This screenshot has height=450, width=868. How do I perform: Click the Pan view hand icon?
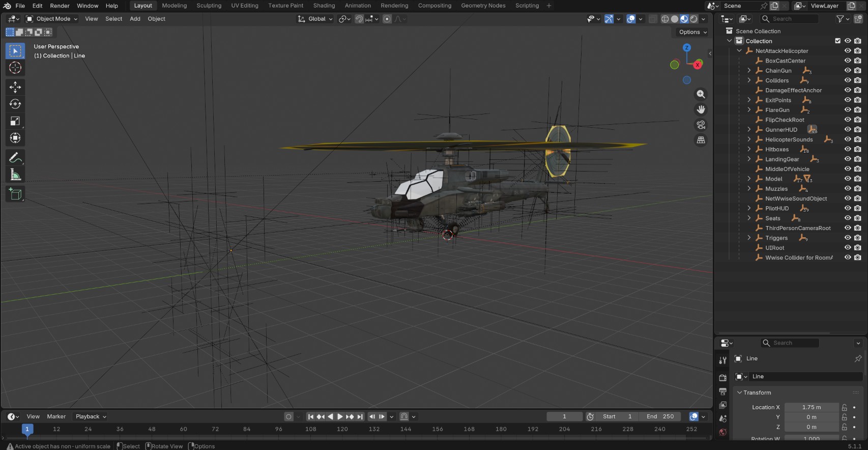[x=701, y=109]
